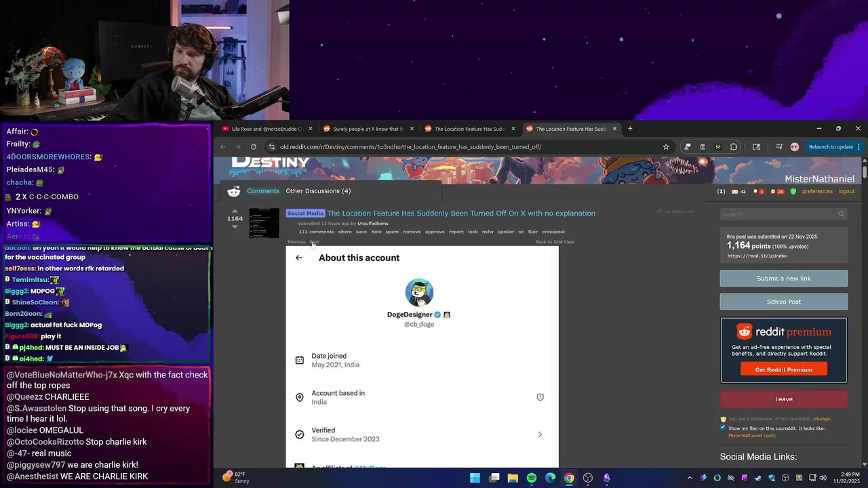Click the crosspost link
The height and width of the screenshot is (488, 868).
[x=553, y=232]
